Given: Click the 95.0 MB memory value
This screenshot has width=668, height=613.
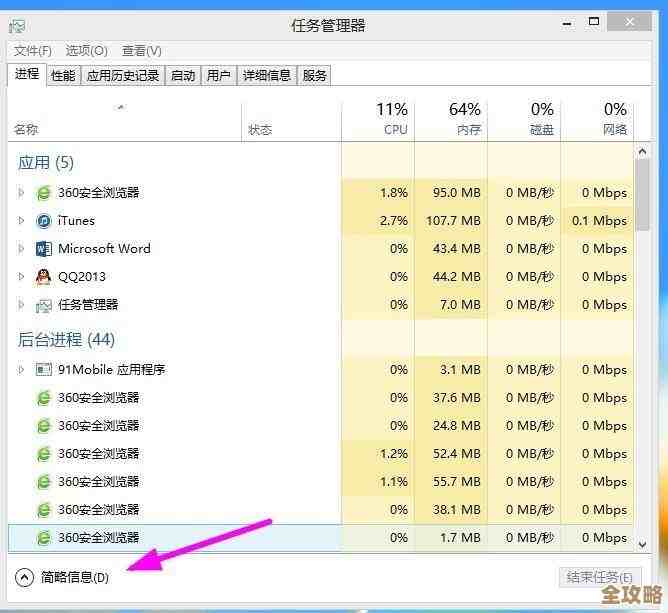Looking at the screenshot, I should tap(457, 193).
